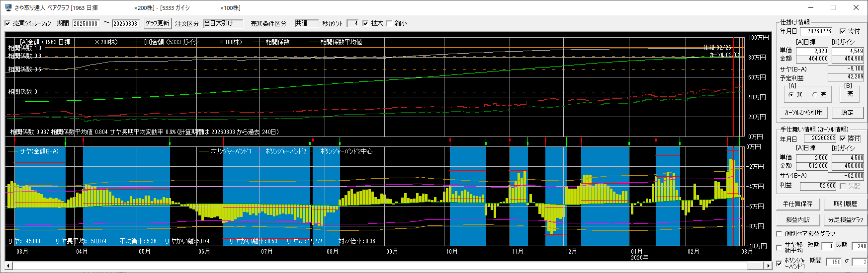Open the 取引履歴 window
868x273 pixels.
click(845, 204)
